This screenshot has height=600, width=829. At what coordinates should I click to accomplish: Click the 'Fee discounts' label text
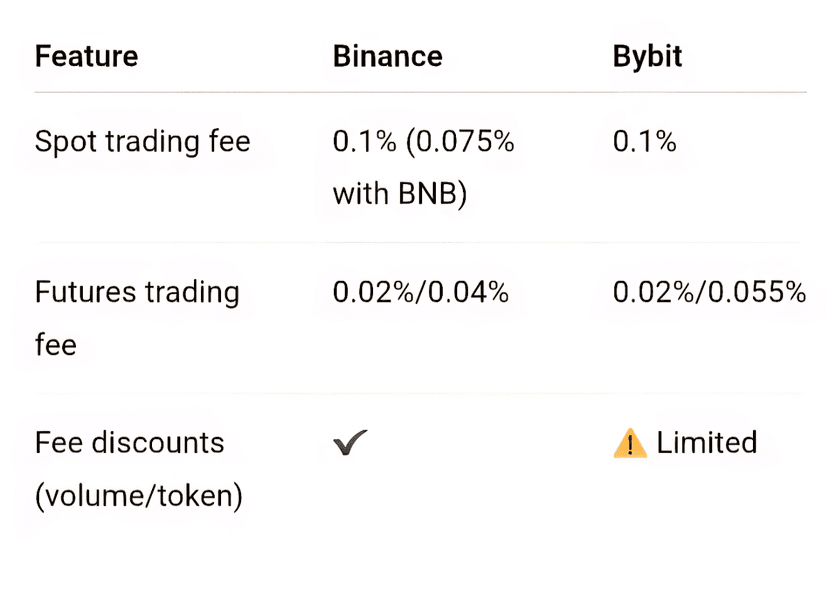(130, 443)
